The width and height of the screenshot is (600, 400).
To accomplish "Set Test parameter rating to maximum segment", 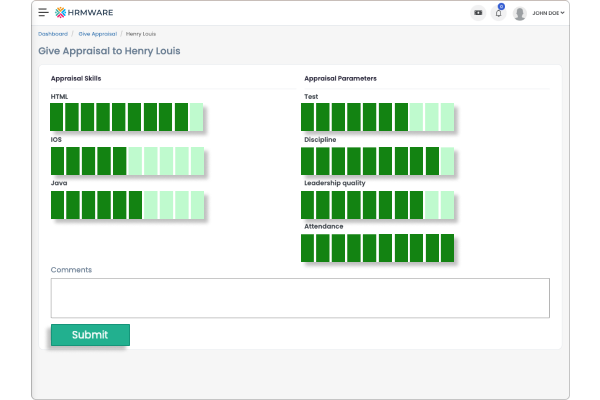I will [x=447, y=117].
